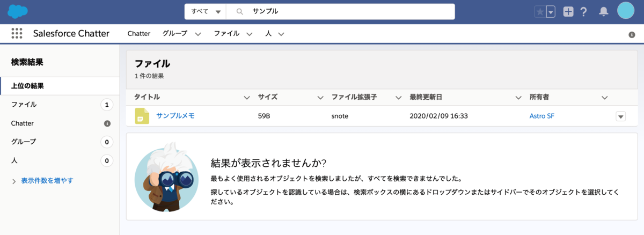Sort by ファイル拡張子 column header
The height and width of the screenshot is (235, 644).
click(354, 97)
